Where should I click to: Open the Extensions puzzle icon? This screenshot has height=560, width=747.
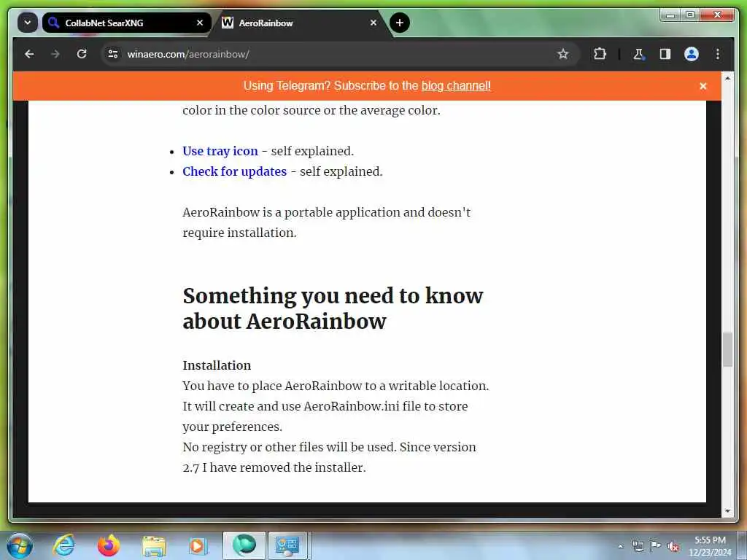point(600,54)
